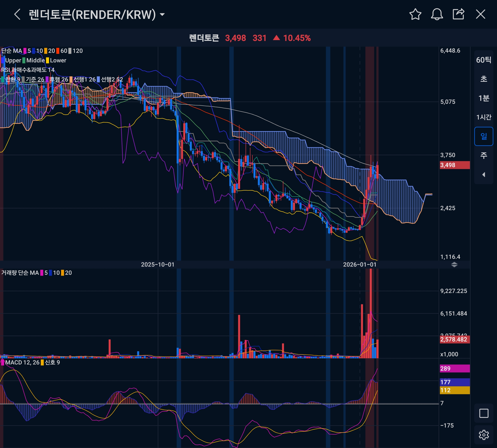Image resolution: width=497 pixels, height=448 pixels.
Task: Tap the back arrow icon
Action: pyautogui.click(x=17, y=14)
